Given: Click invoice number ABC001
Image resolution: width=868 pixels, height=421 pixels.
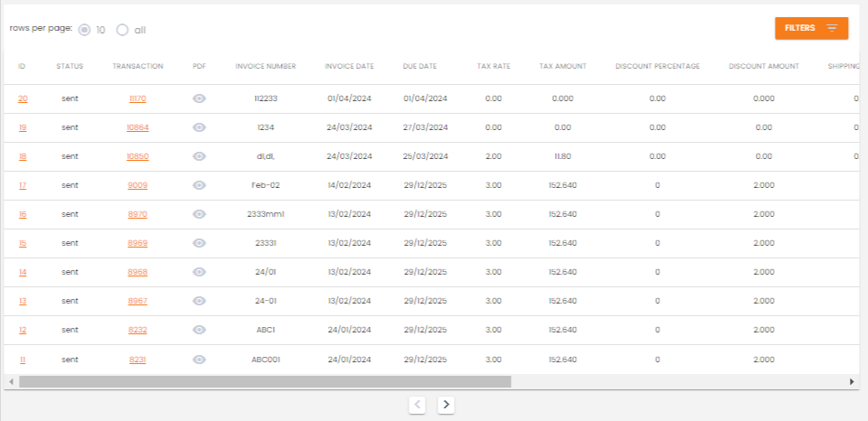Looking at the screenshot, I should 266,360.
